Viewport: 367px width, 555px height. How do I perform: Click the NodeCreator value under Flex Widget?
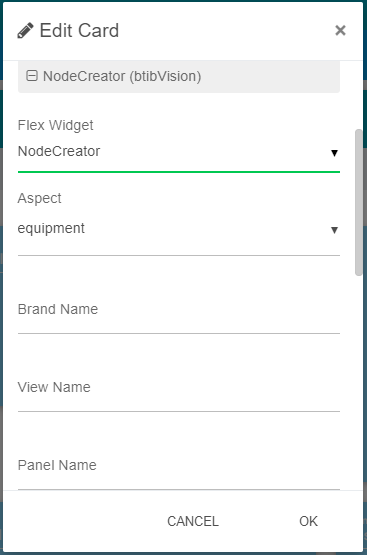click(x=59, y=151)
